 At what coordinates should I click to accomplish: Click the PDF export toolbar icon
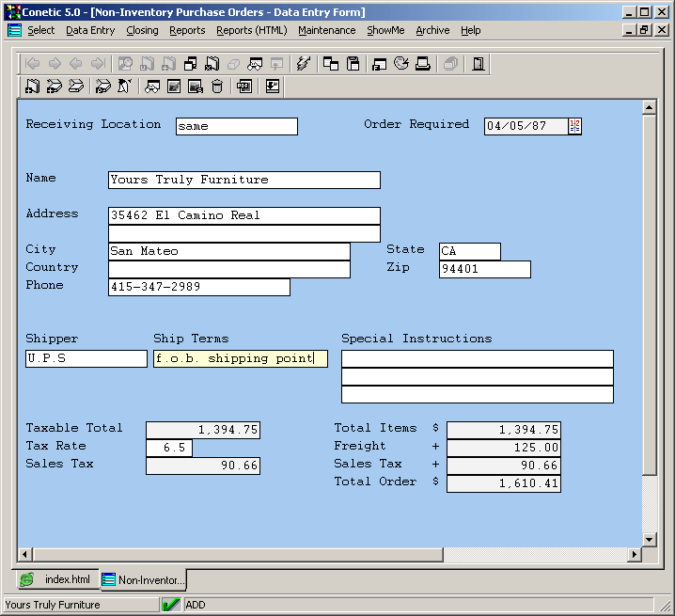(243, 87)
